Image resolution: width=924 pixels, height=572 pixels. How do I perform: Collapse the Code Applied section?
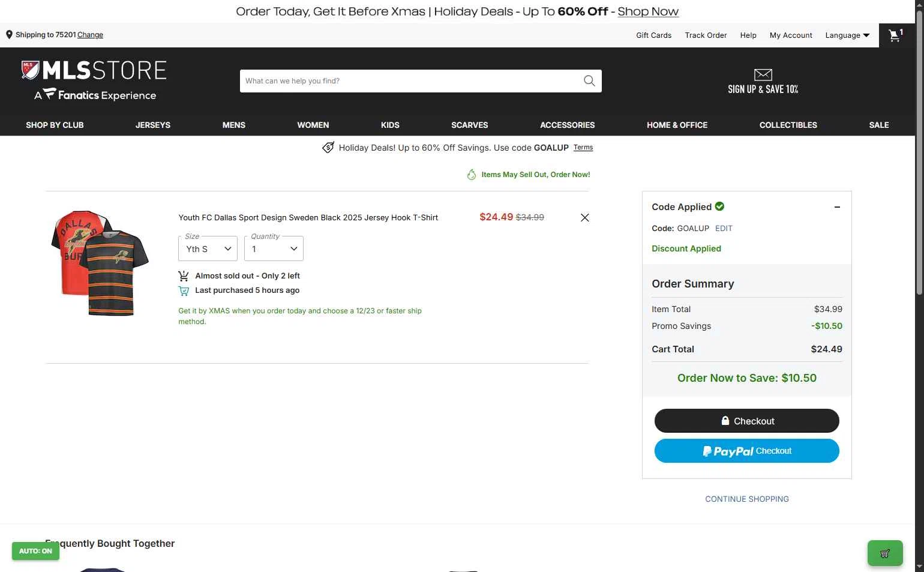tap(837, 207)
